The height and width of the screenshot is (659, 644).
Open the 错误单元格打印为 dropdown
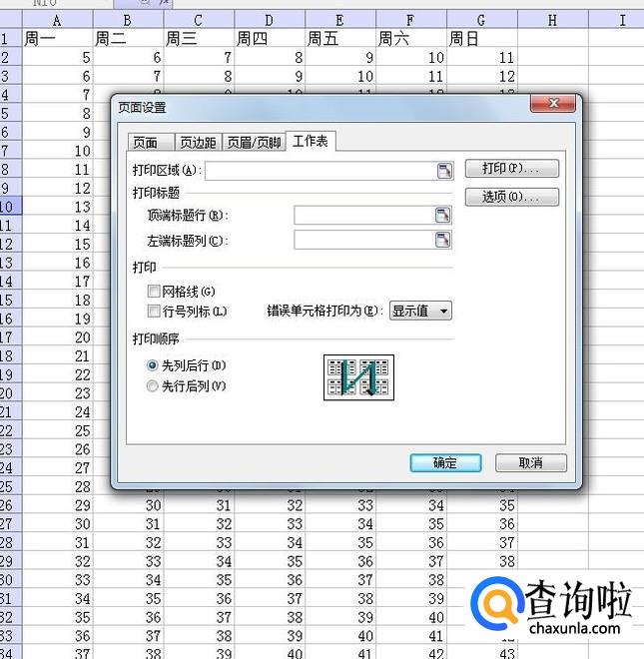pos(420,311)
